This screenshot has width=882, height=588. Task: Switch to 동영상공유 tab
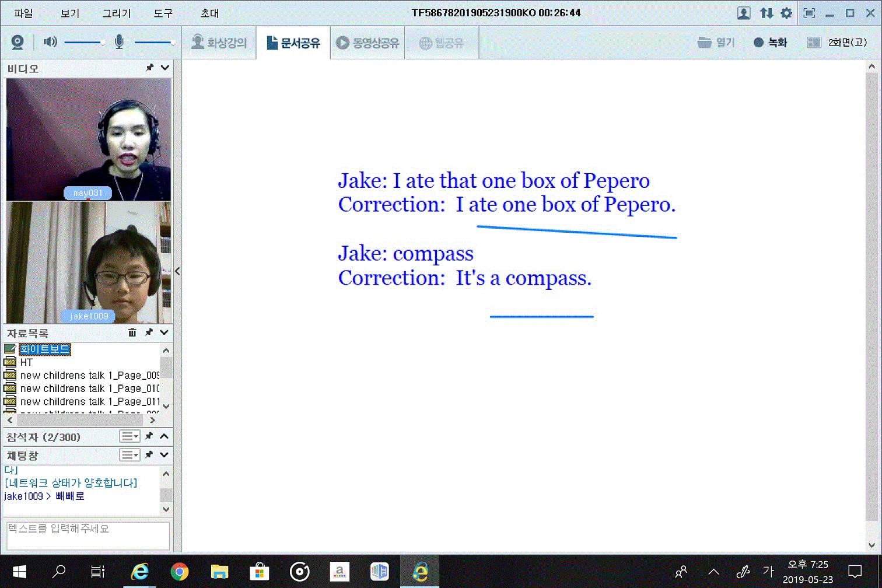368,43
